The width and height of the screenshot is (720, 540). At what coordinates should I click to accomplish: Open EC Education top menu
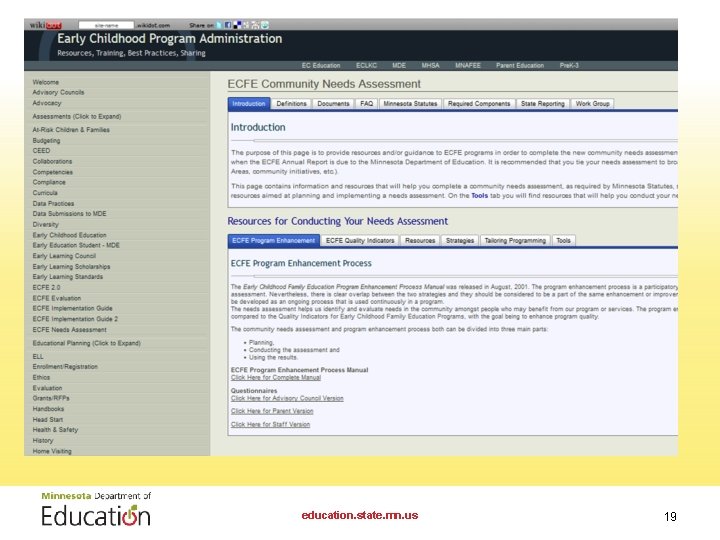(x=321, y=66)
